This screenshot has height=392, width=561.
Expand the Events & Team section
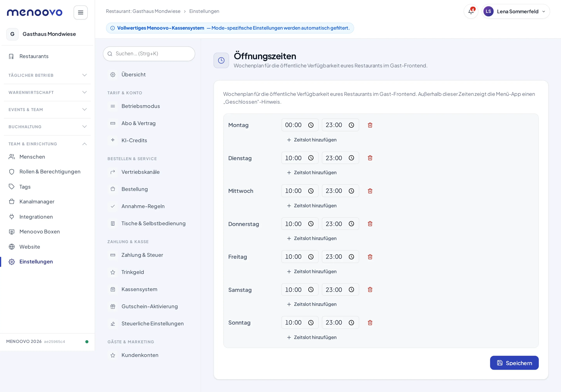(x=47, y=109)
